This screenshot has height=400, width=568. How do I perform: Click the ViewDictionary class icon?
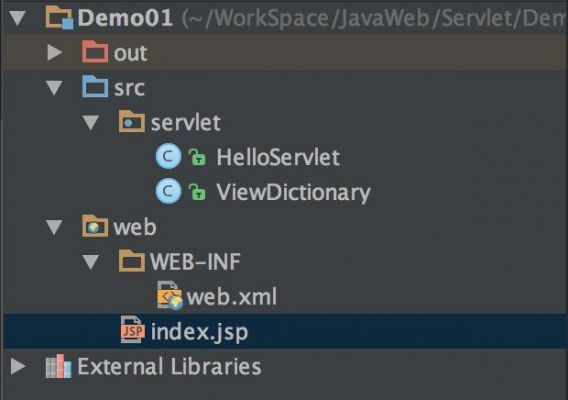point(168,191)
